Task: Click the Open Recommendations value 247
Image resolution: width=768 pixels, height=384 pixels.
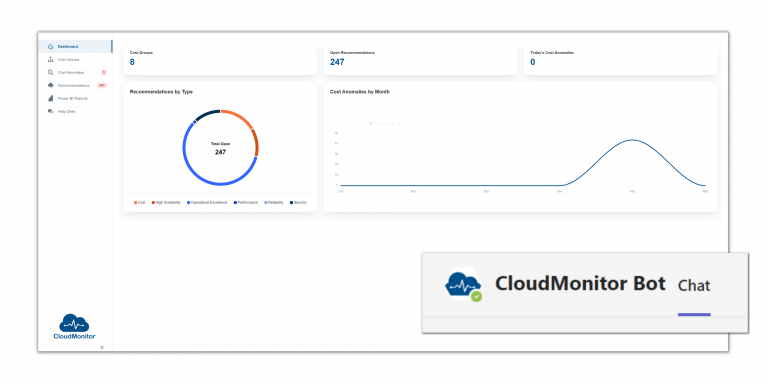Action: coord(337,62)
